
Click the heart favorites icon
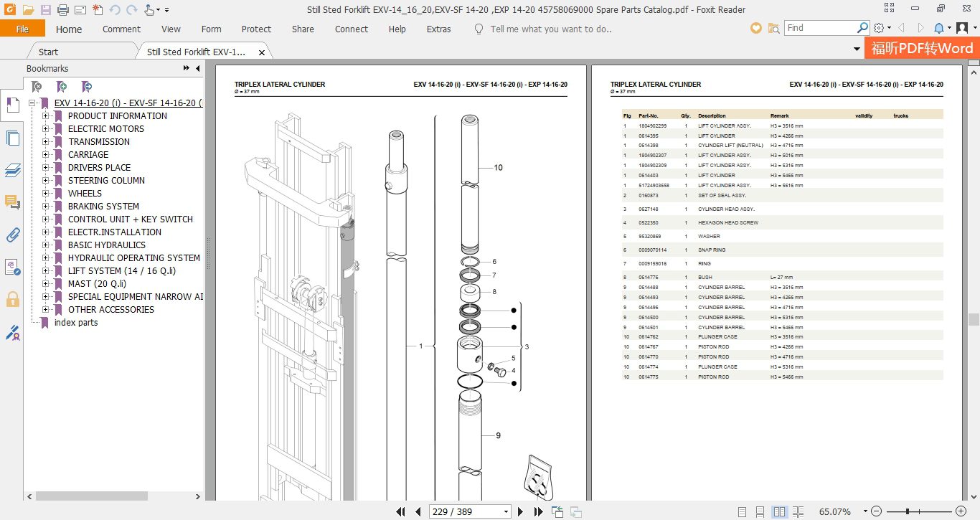click(x=755, y=28)
